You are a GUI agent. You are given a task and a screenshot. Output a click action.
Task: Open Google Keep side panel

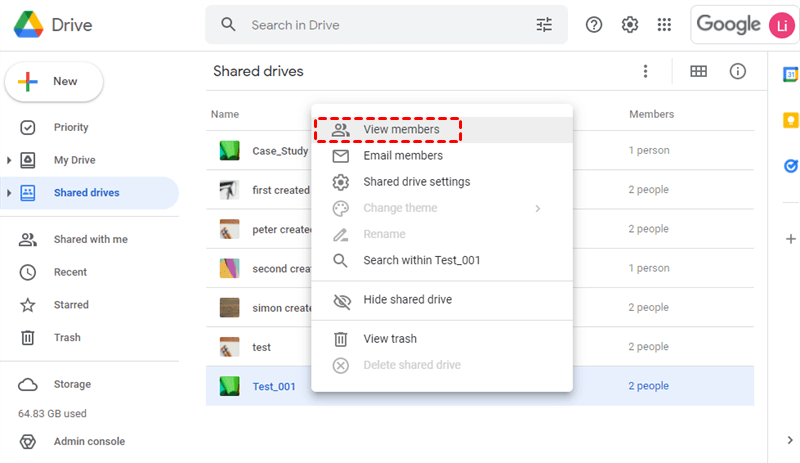pos(790,120)
